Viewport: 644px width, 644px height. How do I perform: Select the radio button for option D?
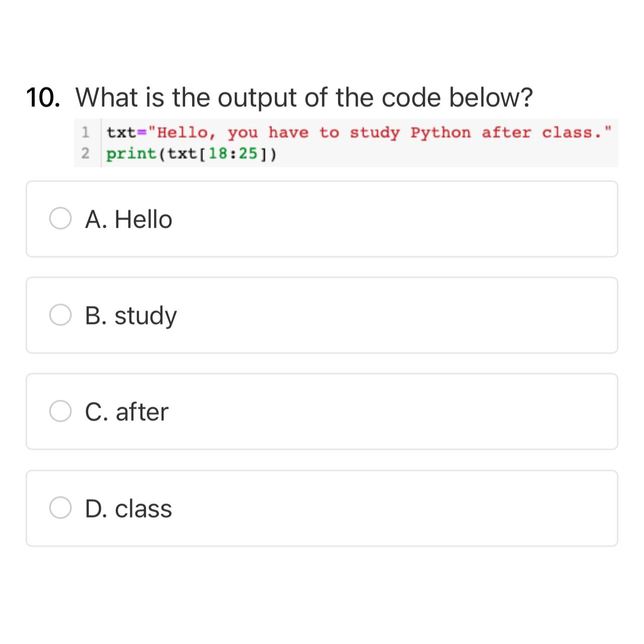[x=60, y=508]
